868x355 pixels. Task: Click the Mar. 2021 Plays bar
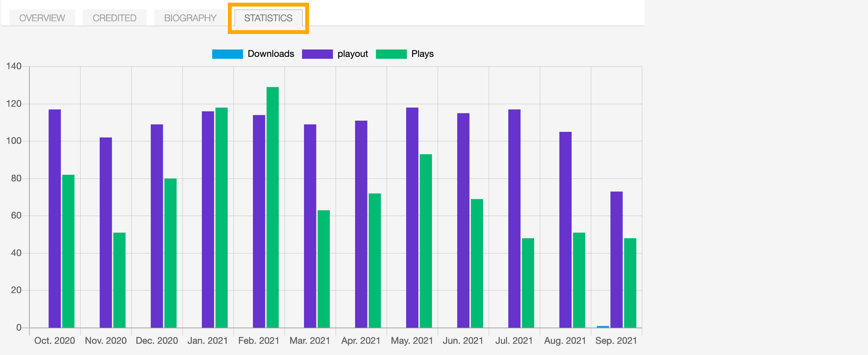click(324, 269)
